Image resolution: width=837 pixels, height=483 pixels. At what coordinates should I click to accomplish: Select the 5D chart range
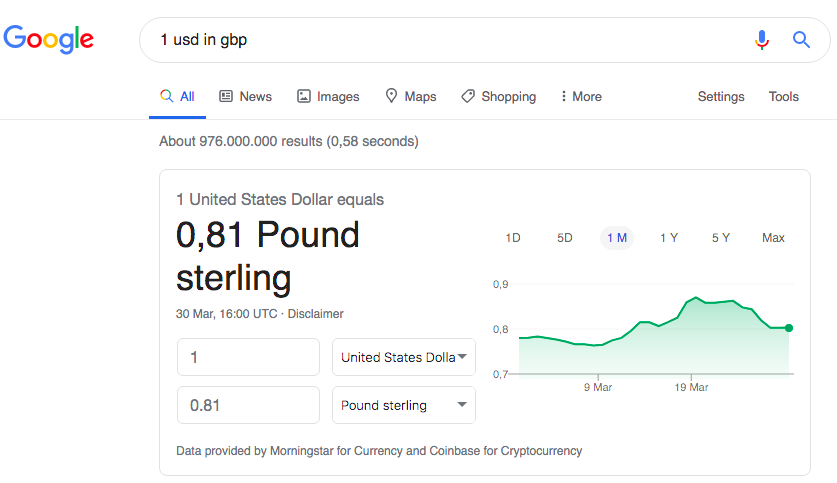pyautogui.click(x=565, y=238)
